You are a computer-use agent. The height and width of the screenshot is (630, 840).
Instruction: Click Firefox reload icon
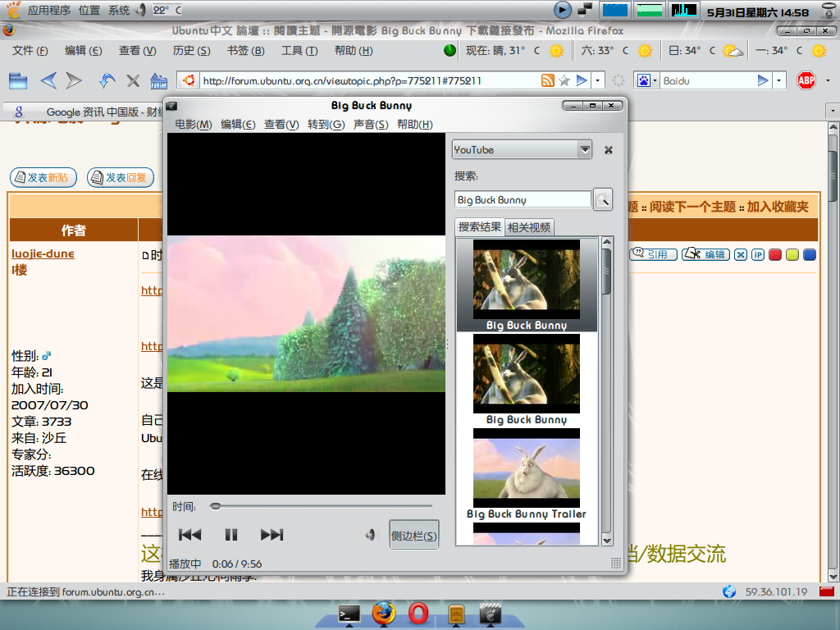(x=107, y=81)
